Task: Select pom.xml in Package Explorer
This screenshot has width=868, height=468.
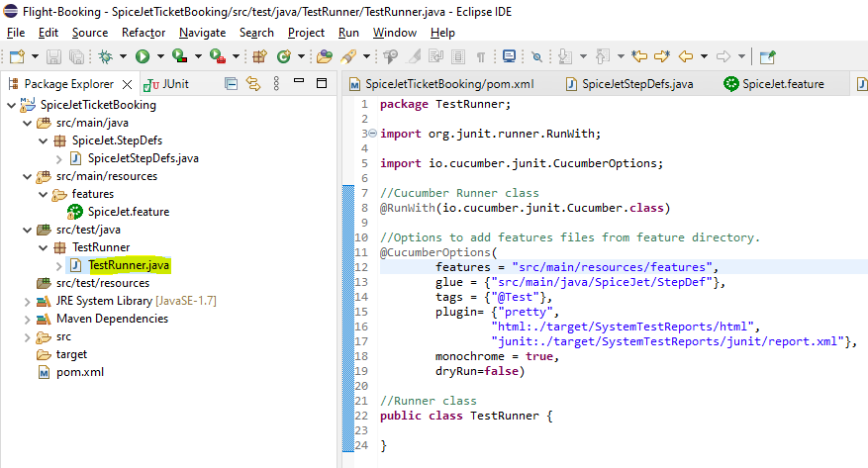Action: (x=80, y=372)
